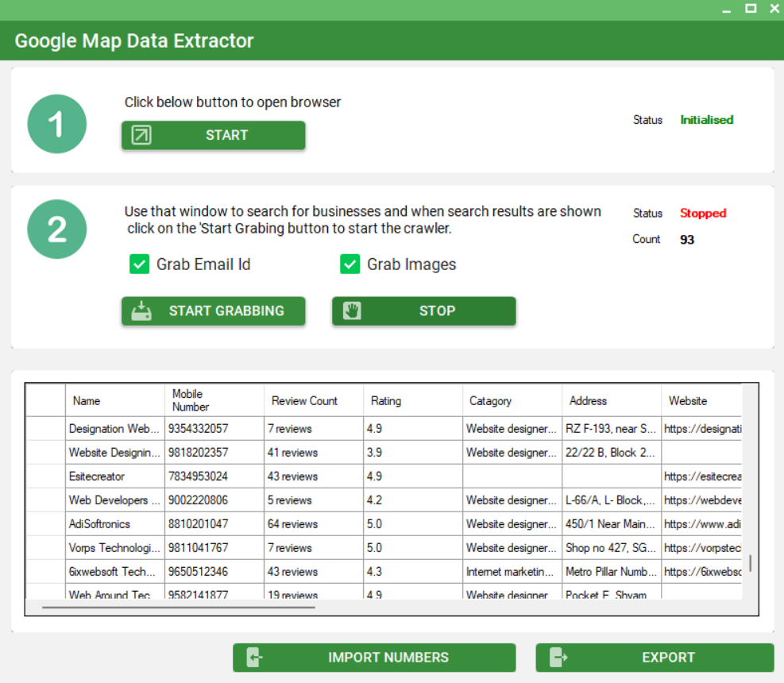Image resolution: width=784 pixels, height=683 pixels.
Task: Click mobile number 9811041767
Action: click(214, 548)
